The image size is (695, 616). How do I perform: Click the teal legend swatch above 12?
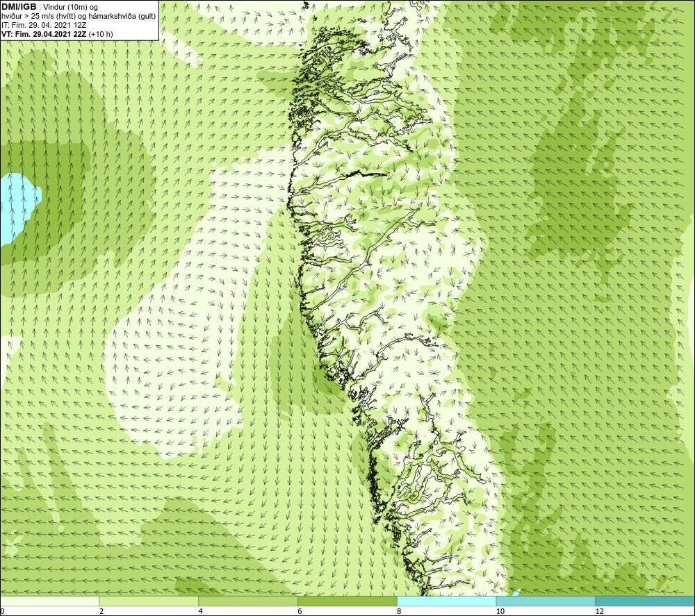point(645,601)
